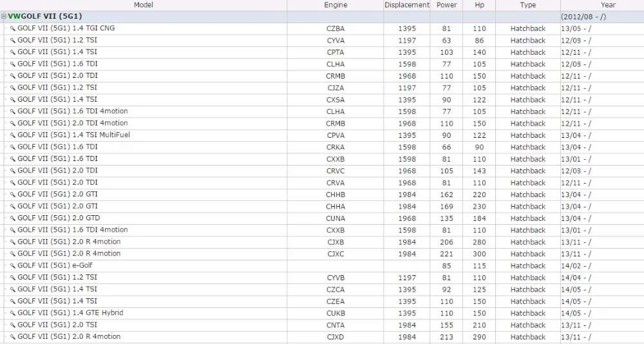The height and width of the screenshot is (344, 644).
Task: Click engine code cell CUNA
Action: point(336,218)
